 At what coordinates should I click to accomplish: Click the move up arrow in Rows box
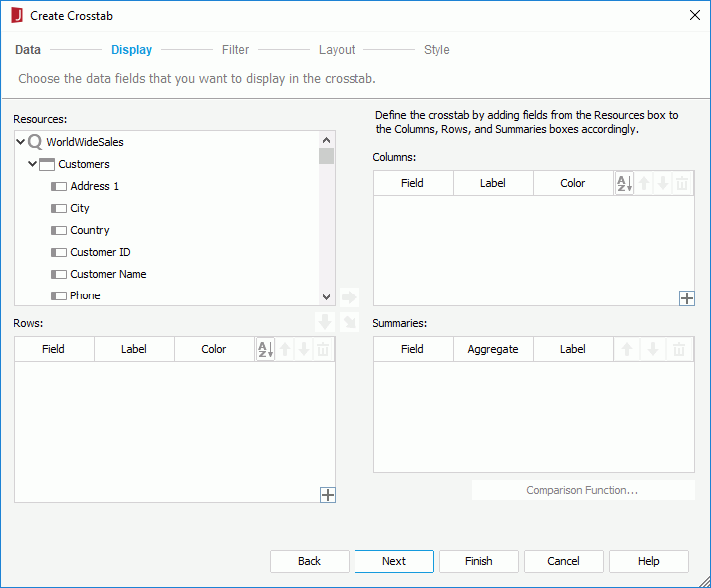tap(285, 350)
